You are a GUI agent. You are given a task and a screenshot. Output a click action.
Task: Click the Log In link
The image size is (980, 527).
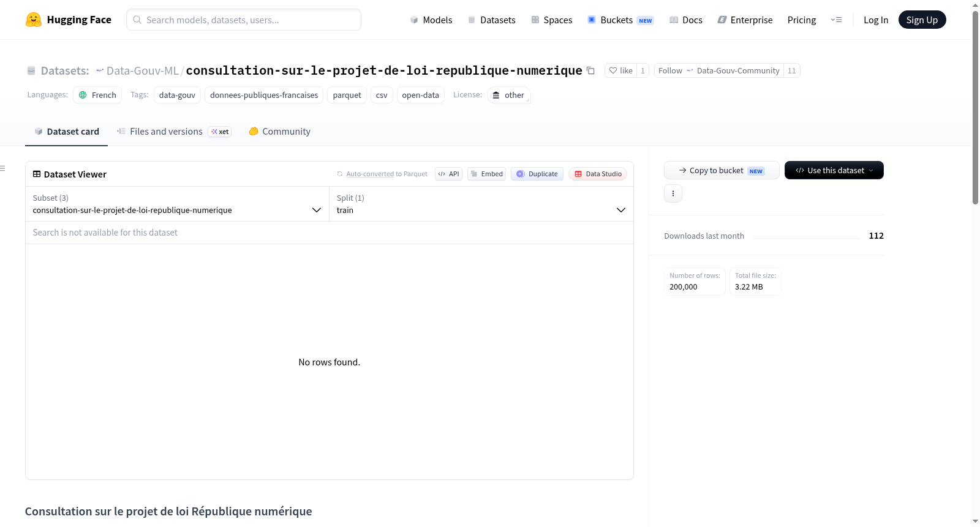click(x=876, y=20)
